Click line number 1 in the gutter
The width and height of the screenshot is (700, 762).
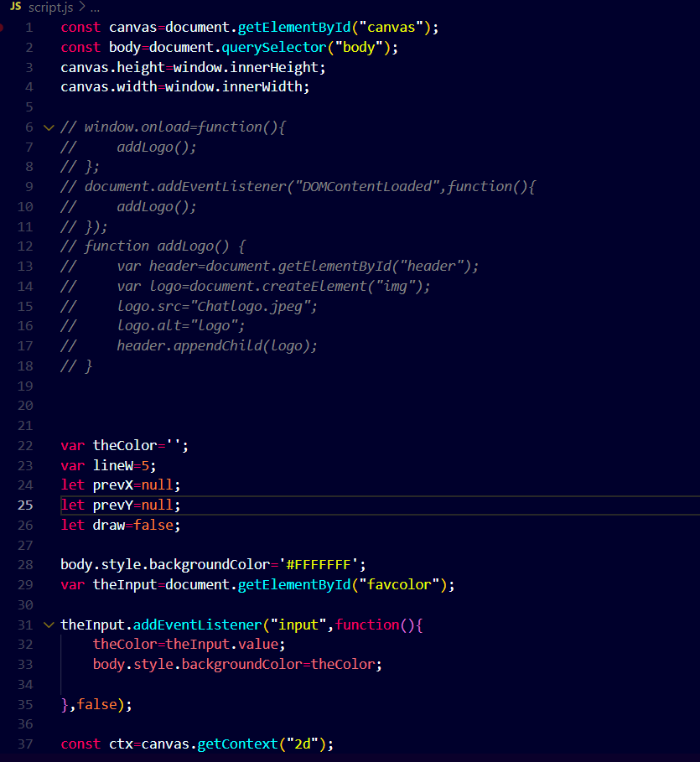point(29,28)
